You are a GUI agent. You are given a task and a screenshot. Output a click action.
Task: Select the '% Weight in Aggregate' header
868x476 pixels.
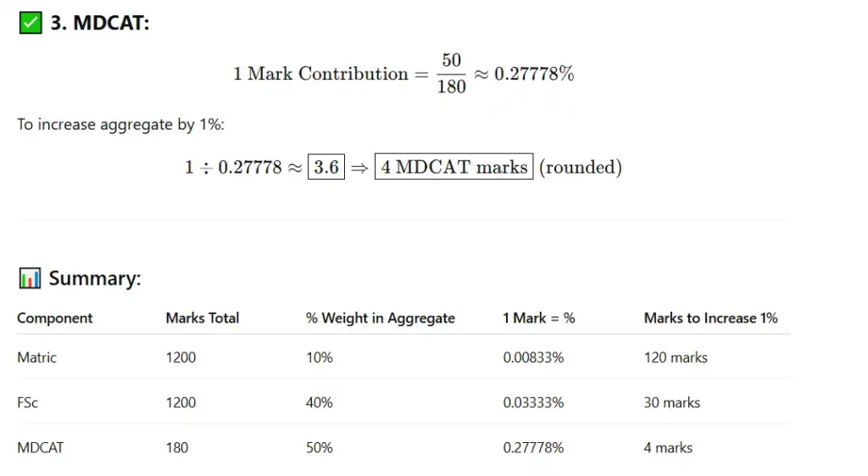pyautogui.click(x=381, y=318)
